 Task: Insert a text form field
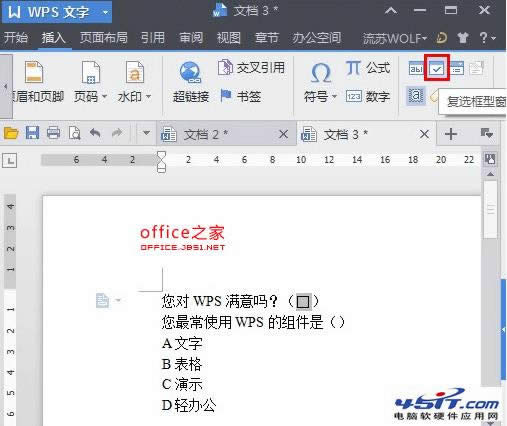pyautogui.click(x=416, y=68)
